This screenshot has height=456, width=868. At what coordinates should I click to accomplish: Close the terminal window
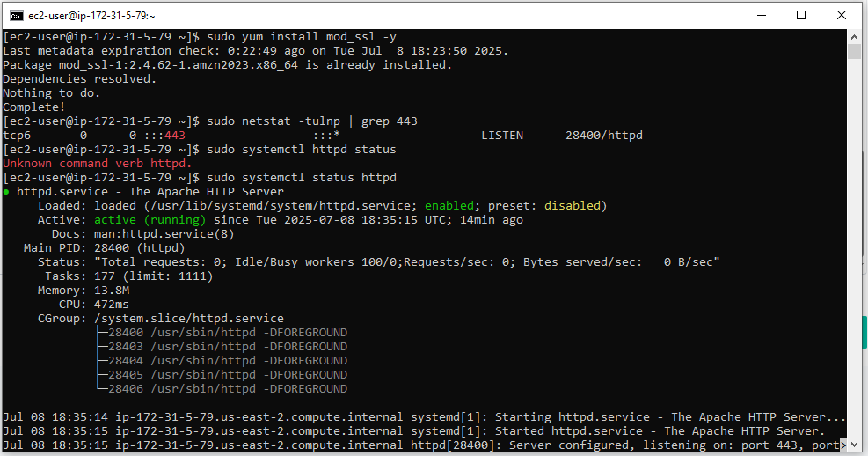click(842, 16)
